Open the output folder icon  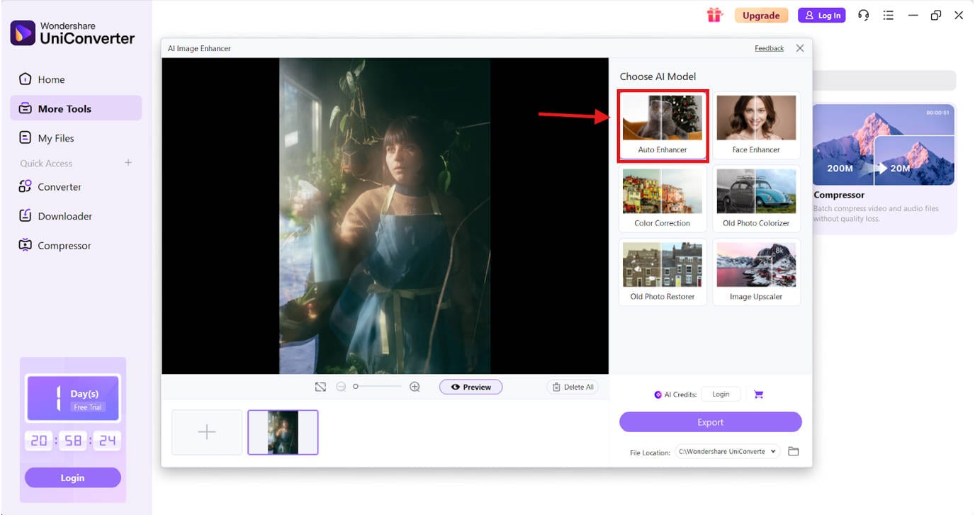(x=794, y=451)
